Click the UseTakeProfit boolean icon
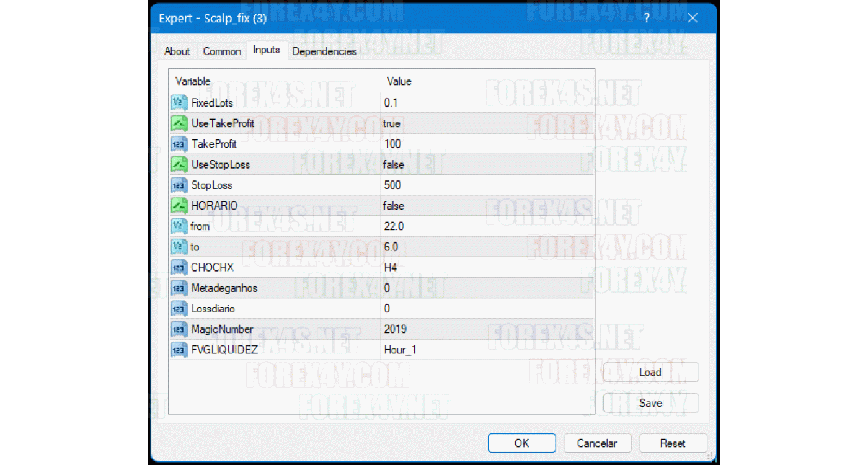Viewport: 868px width, 465px height. pyautogui.click(x=179, y=123)
